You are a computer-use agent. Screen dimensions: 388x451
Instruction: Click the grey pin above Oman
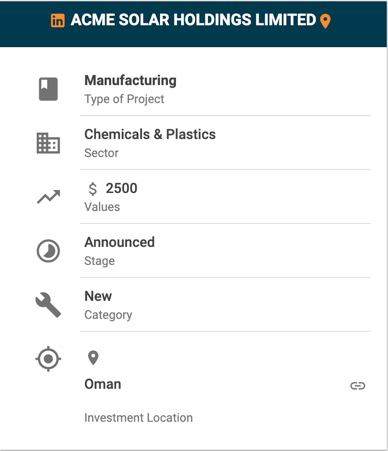93,358
